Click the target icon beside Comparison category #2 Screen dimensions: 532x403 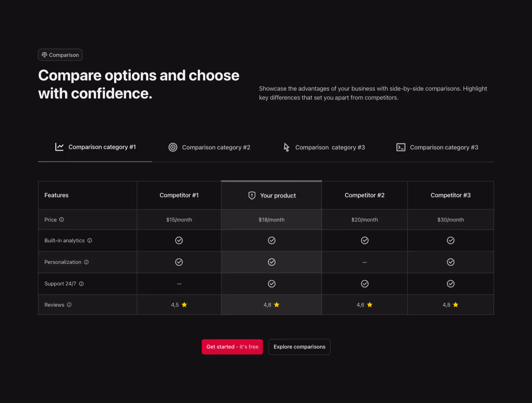pyautogui.click(x=173, y=147)
